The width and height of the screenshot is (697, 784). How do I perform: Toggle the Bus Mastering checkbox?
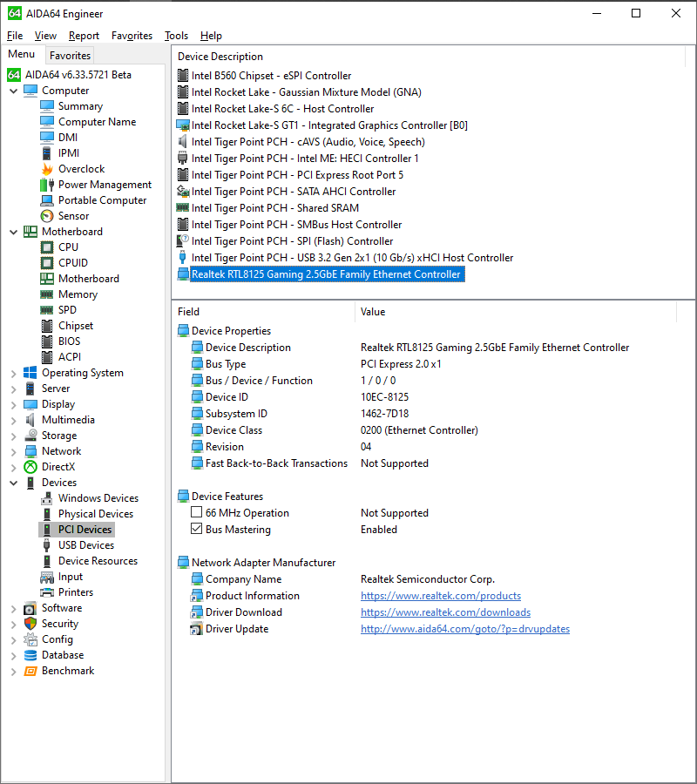(x=197, y=529)
